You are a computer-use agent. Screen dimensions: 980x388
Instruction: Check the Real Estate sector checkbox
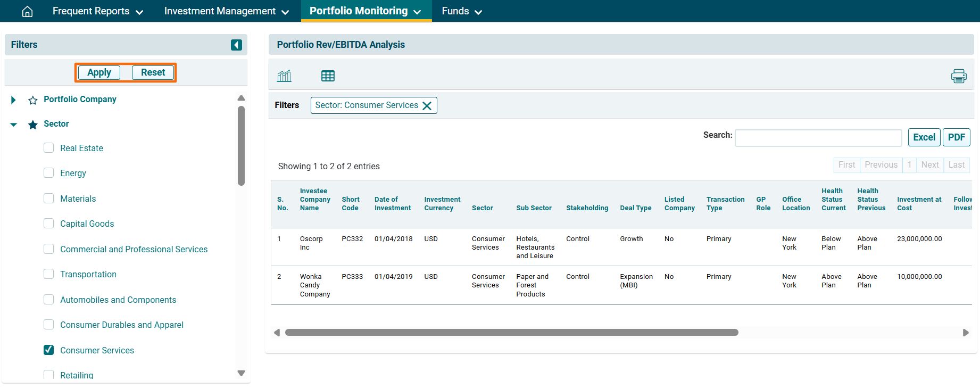click(49, 148)
